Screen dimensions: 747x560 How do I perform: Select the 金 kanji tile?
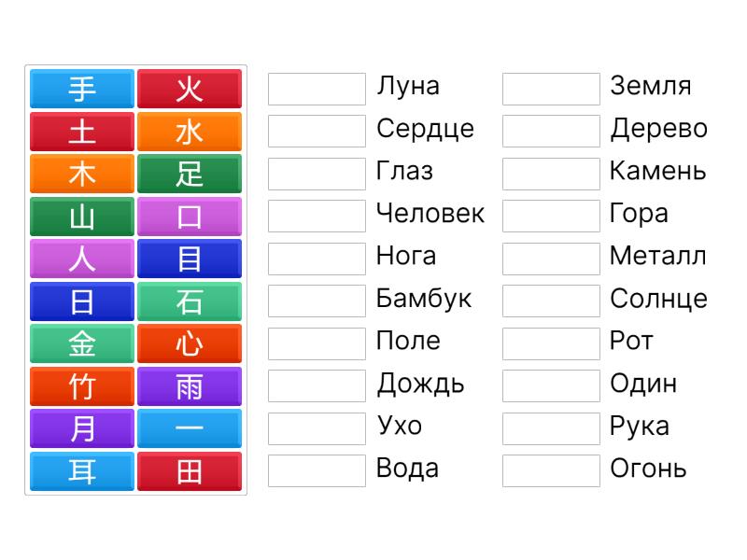[82, 343]
